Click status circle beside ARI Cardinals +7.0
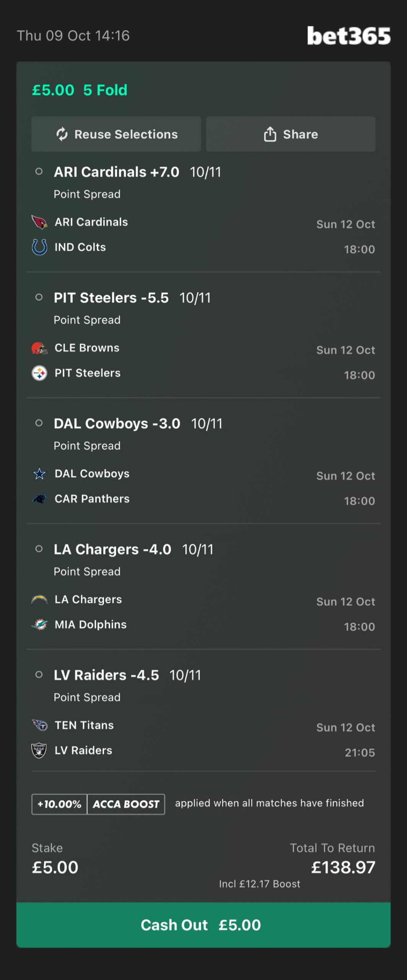Screen dimensions: 407x980 (x=39, y=171)
